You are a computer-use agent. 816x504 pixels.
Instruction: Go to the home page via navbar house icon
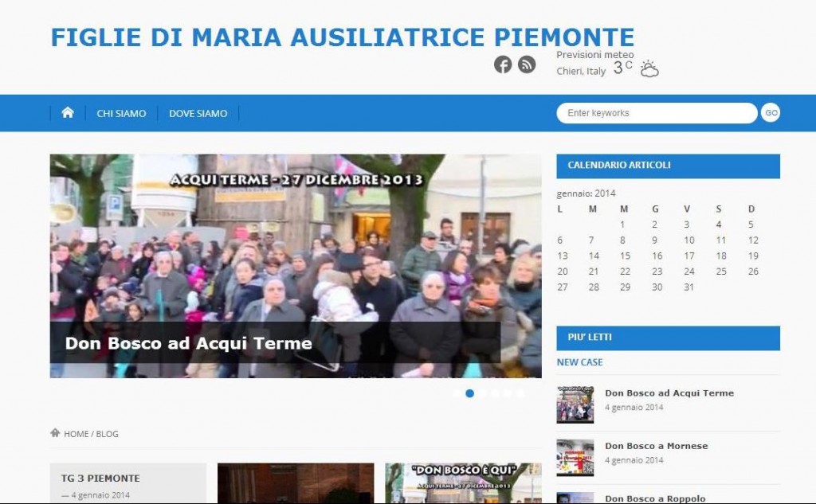pos(68,113)
